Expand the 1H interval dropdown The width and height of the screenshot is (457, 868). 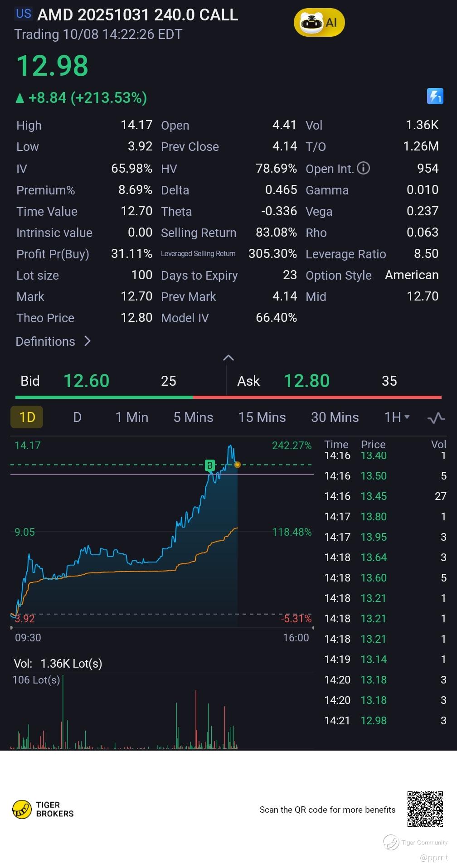pos(397,417)
